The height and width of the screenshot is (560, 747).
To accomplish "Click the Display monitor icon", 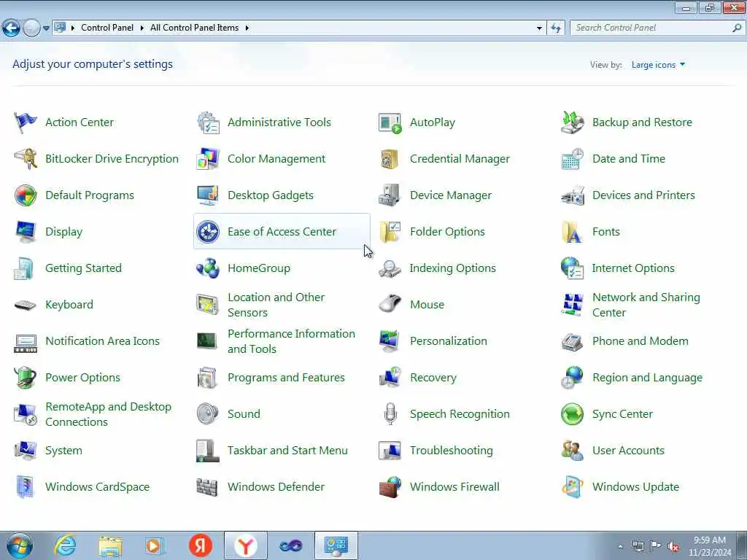I will pyautogui.click(x=26, y=232).
